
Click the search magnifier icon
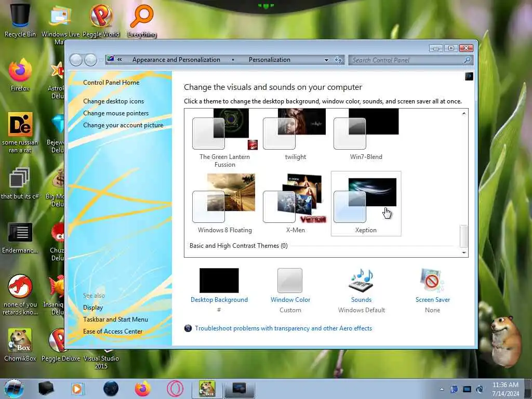[x=467, y=60]
